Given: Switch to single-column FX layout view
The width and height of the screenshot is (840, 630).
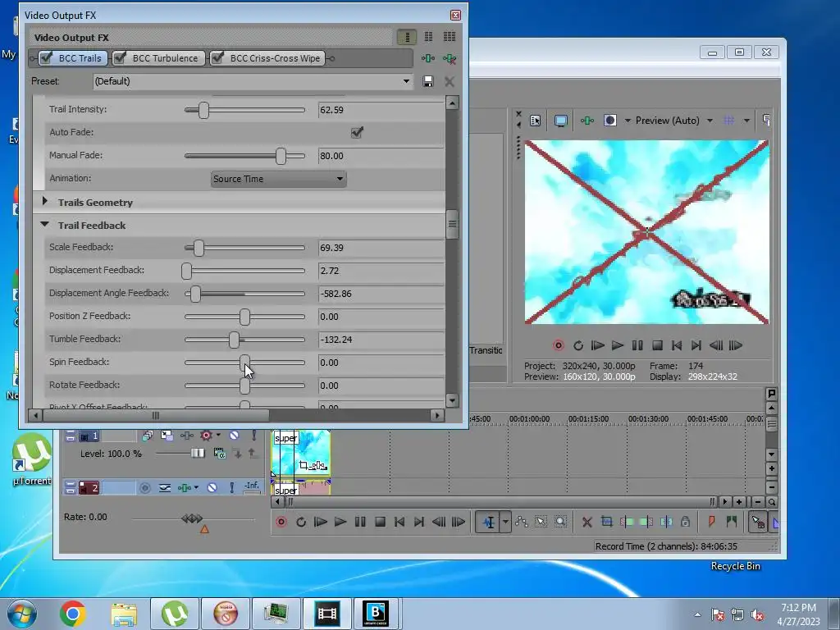Looking at the screenshot, I should coord(407,37).
